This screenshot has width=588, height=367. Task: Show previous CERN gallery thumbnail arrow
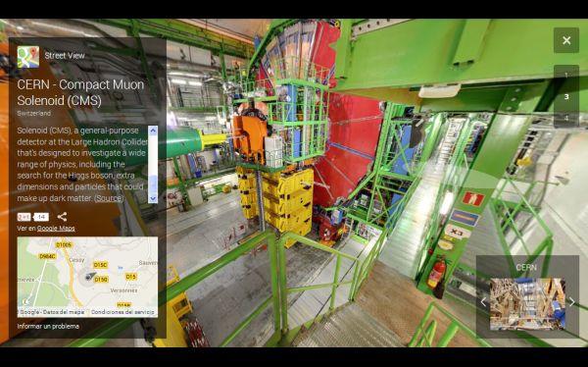[483, 302]
